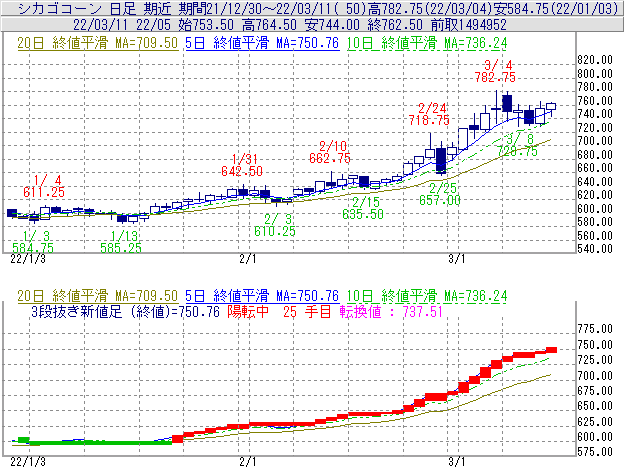This screenshot has width=624, height=475.
Task: Click the green block at lower chart start
Action: pos(24,440)
